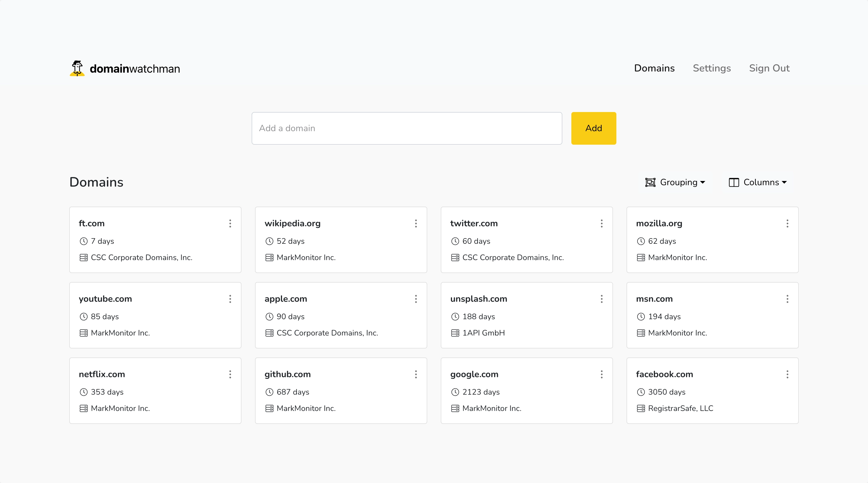
Task: Click the registrar icon on wikipedia.org card
Action: (269, 257)
